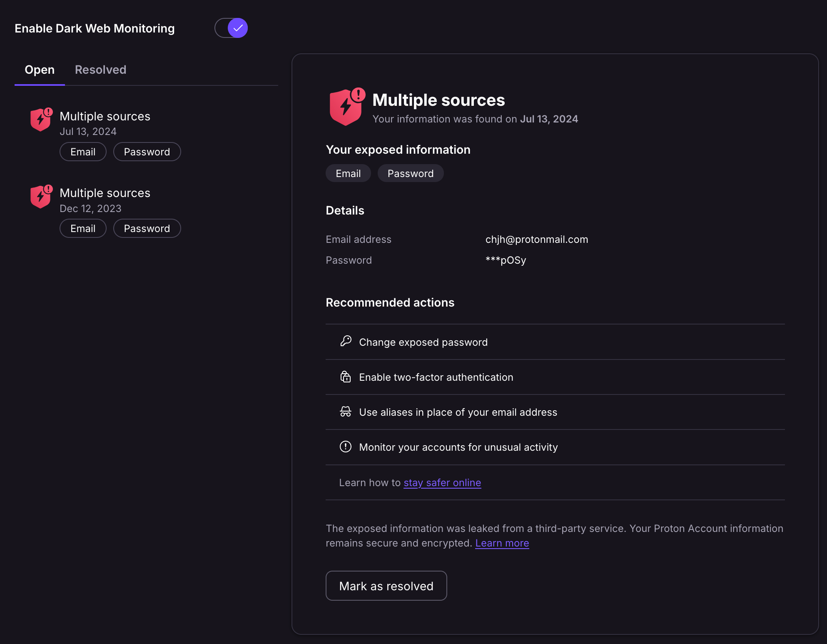The image size is (827, 644).
Task: Click the email address field value
Action: (x=536, y=239)
